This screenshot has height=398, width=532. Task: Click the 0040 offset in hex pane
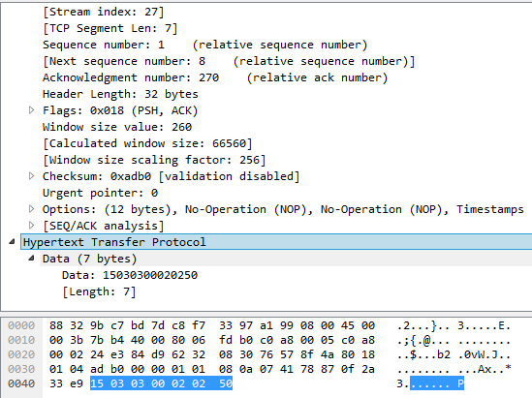pos(21,383)
